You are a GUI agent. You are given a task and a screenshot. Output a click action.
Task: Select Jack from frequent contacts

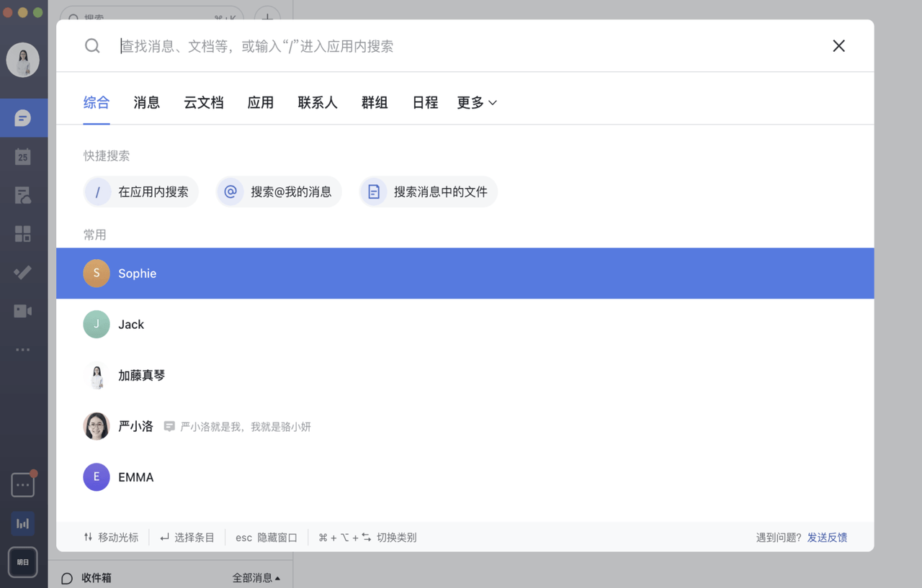[x=131, y=325]
